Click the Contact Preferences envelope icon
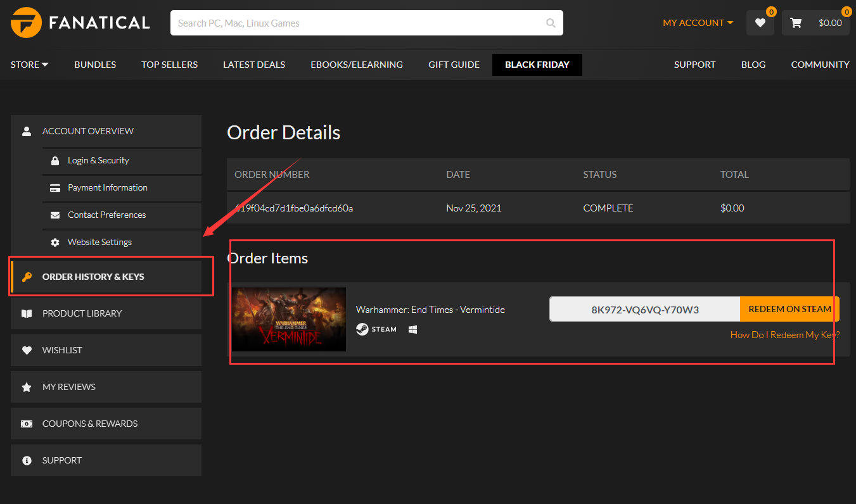The height and width of the screenshot is (504, 856). coord(55,215)
